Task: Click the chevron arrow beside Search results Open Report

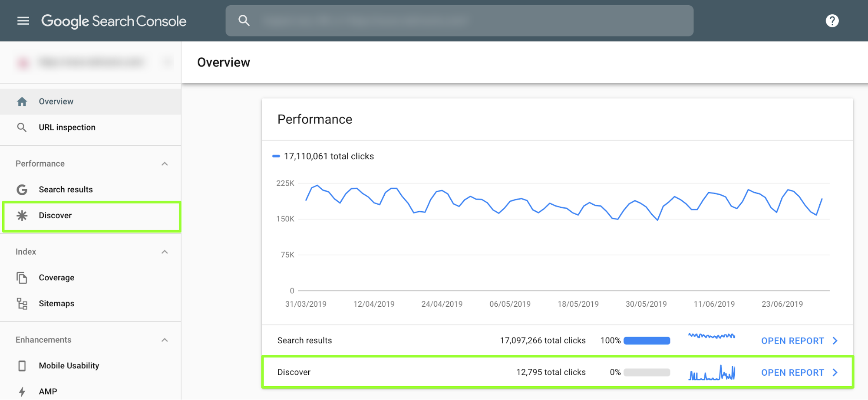Action: tap(835, 341)
